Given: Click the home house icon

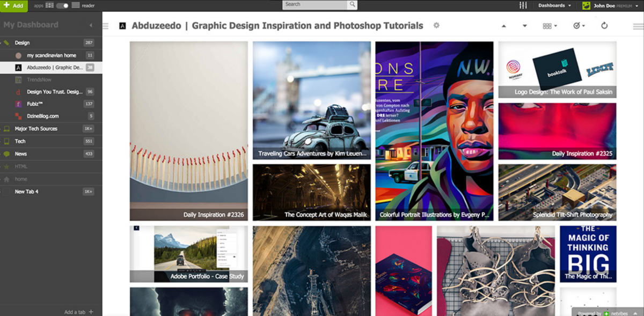Looking at the screenshot, I should pos(6,179).
